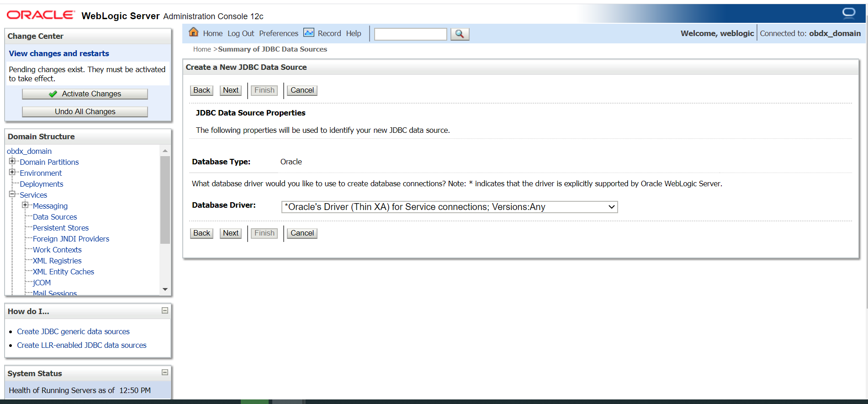Click the Record icon in toolbar
This screenshot has width=868, height=404.
(309, 32)
